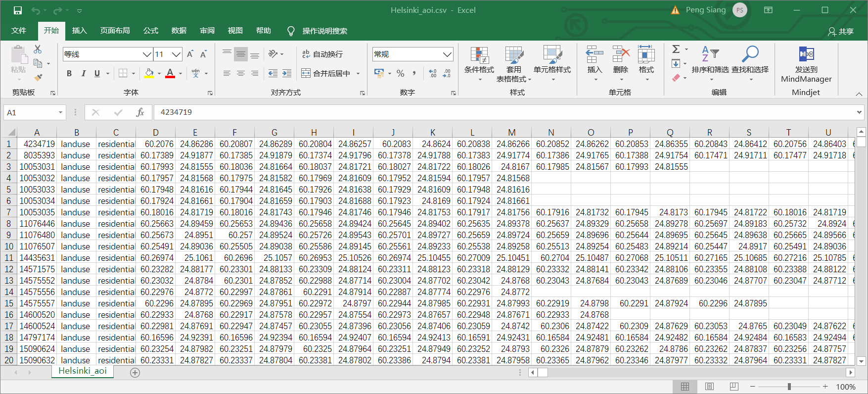868x394 pixels.
Task: Switch to the 页面布局 Page Layout tab
Action: click(x=115, y=31)
